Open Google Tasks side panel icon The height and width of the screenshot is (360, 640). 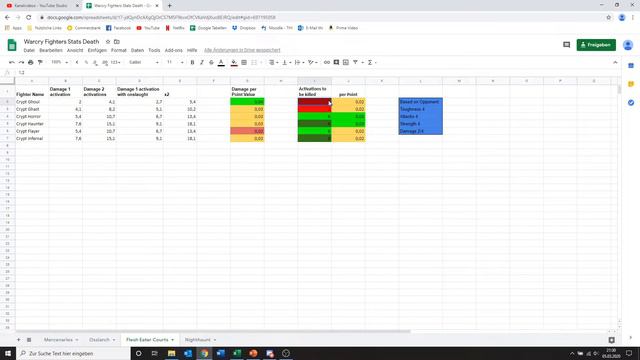pos(631,102)
